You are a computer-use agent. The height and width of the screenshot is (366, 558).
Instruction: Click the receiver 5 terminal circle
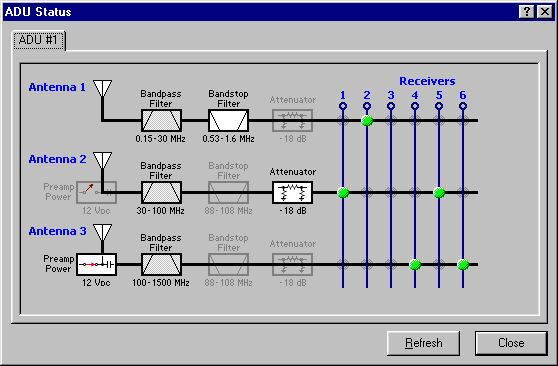(439, 106)
